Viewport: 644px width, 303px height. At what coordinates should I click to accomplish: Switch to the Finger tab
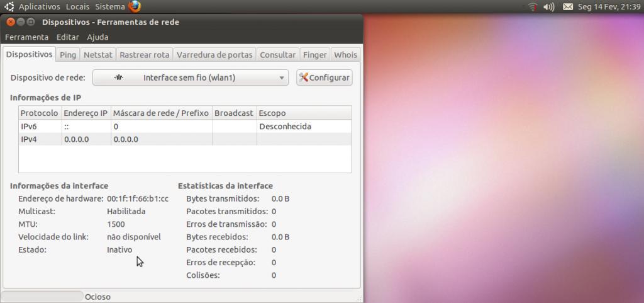[x=315, y=55]
